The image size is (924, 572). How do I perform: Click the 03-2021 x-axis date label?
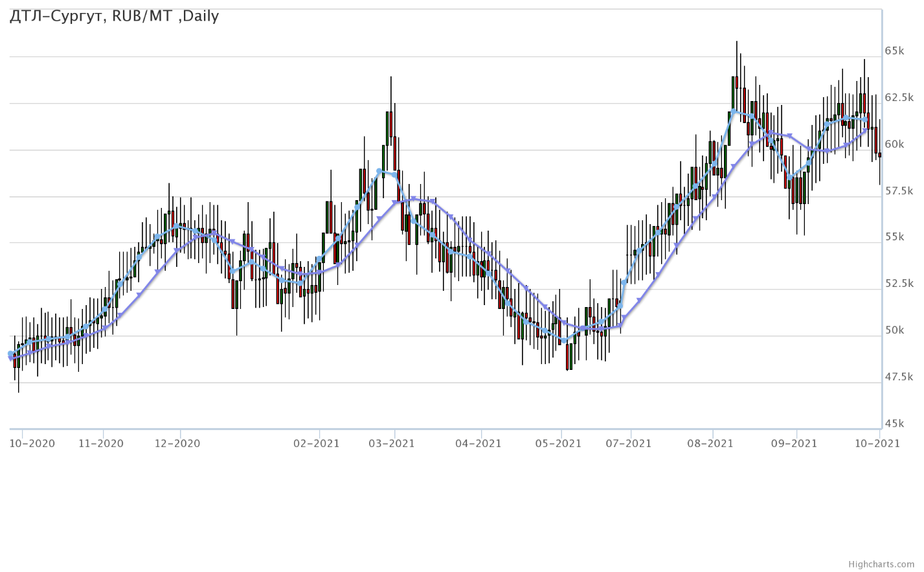coord(392,444)
